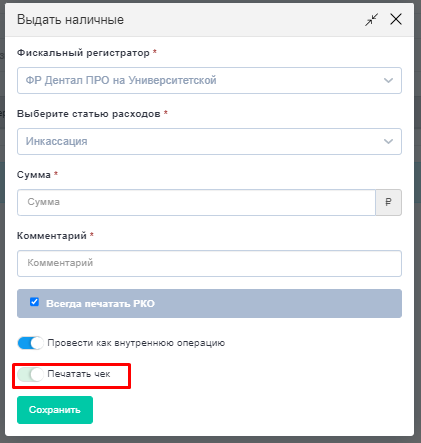Click the ruble currency symbol addon
Viewport: 421px width, 443px height.
tap(388, 202)
